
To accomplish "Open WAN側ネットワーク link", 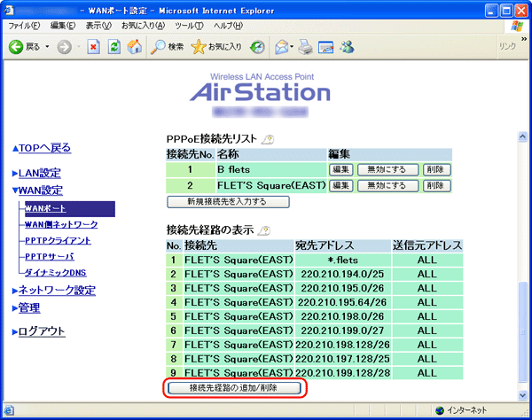I will point(61,225).
